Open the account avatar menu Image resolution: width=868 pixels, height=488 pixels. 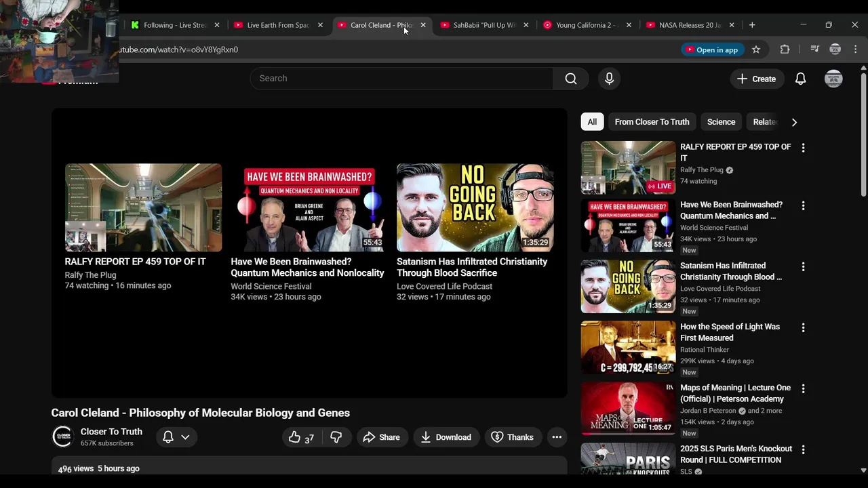[x=833, y=79]
